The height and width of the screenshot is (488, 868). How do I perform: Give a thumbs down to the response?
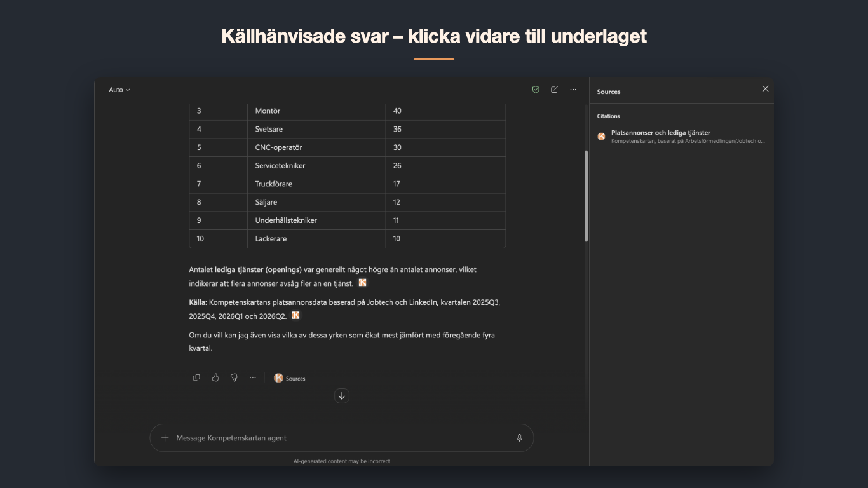[234, 377]
